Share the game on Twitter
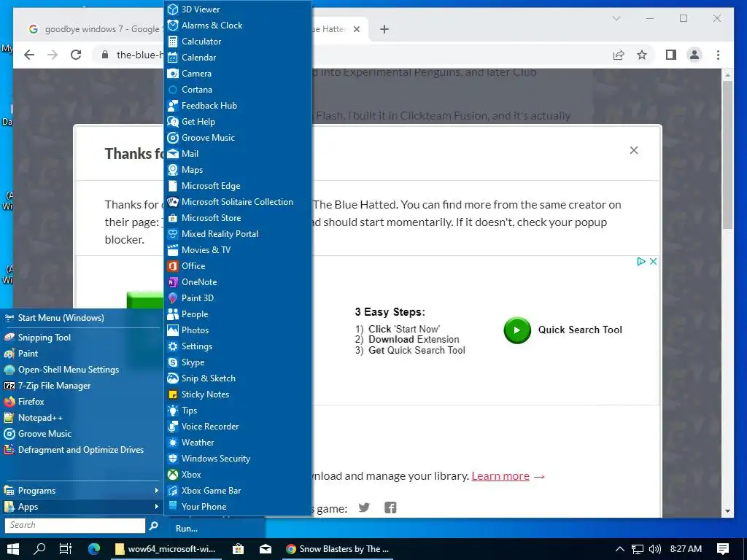This screenshot has width=747, height=560. pos(364,507)
